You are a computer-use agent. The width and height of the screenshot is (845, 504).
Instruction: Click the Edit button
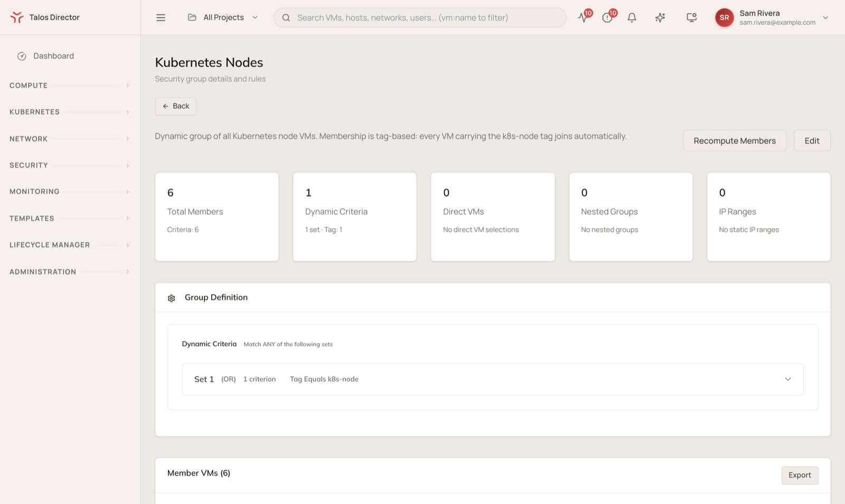coord(812,140)
